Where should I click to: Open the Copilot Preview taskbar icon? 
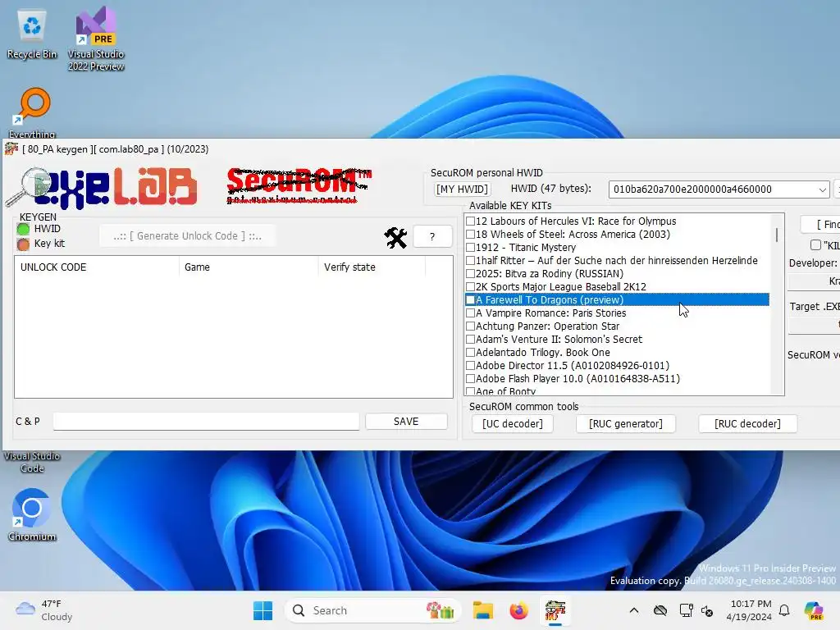tap(814, 610)
